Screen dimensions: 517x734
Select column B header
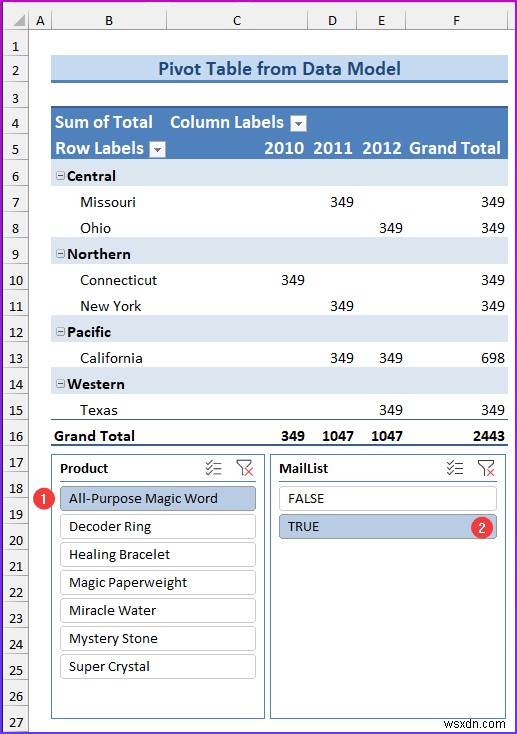[x=109, y=20]
